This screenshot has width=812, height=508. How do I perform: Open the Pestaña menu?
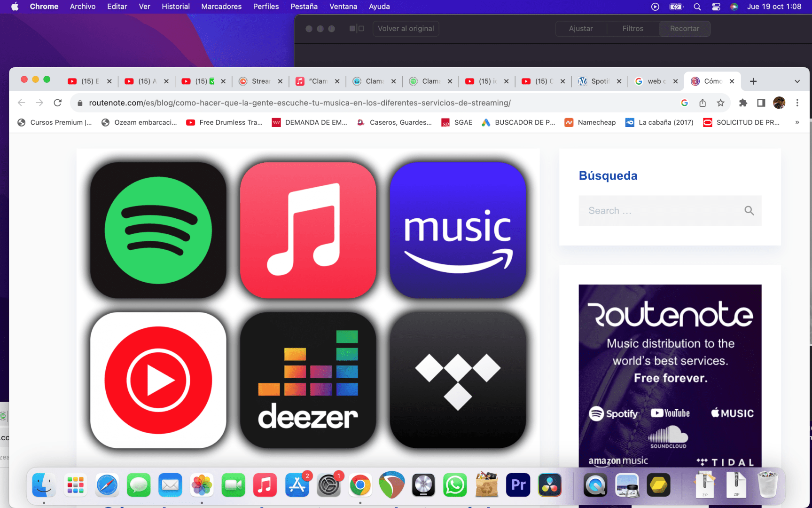pos(304,7)
